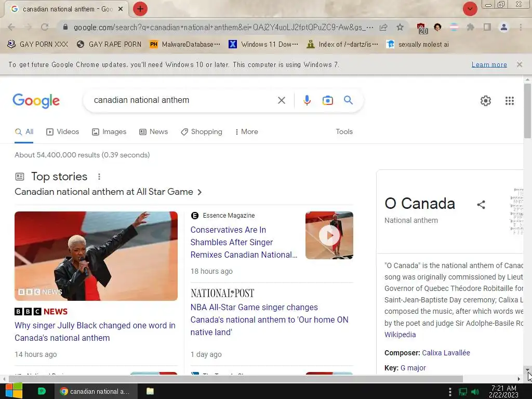532x399 pixels.
Task: Switch to the Shopping results tab
Action: click(x=202, y=131)
